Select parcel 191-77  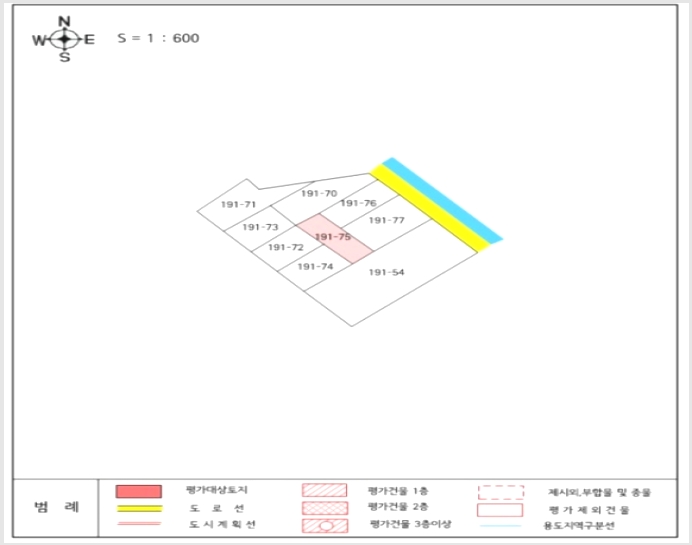coord(387,220)
